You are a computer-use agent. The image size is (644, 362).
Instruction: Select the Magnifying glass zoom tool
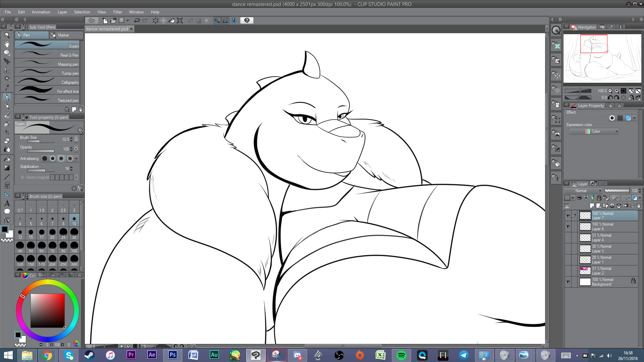(x=7, y=35)
